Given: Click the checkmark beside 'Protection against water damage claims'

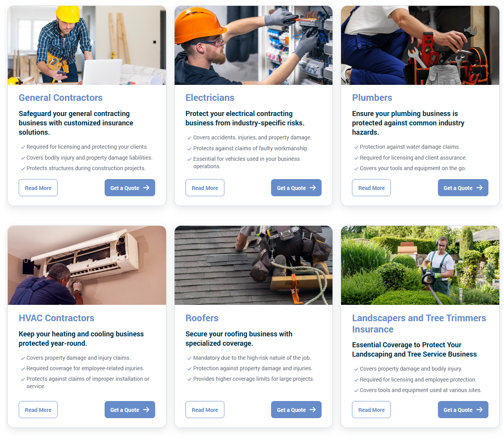Looking at the screenshot, I should pos(356,147).
